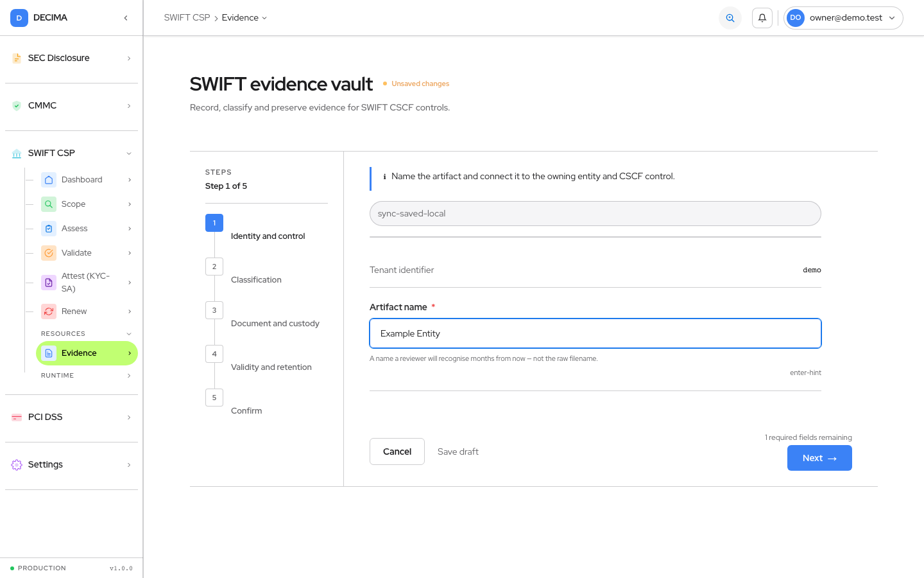Click the Dashboard home icon
This screenshot has height=578, width=924.
[x=49, y=180]
